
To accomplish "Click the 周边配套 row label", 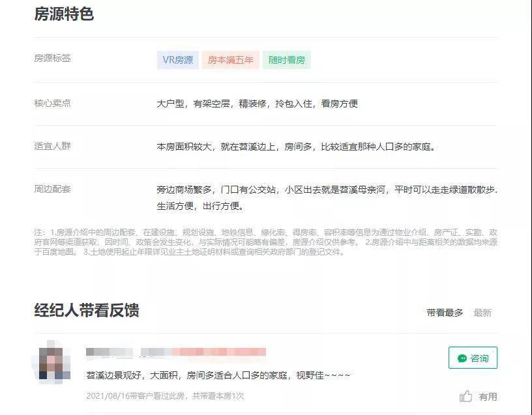I will 53,189.
